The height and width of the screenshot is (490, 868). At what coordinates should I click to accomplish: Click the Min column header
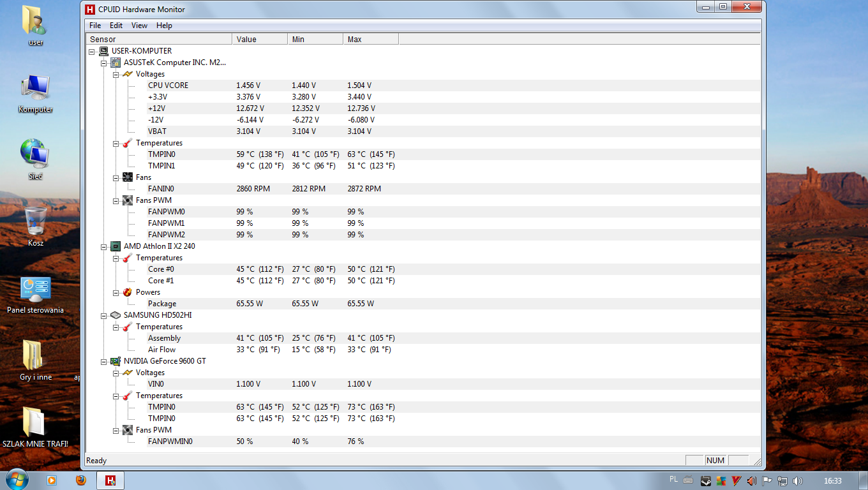(315, 40)
